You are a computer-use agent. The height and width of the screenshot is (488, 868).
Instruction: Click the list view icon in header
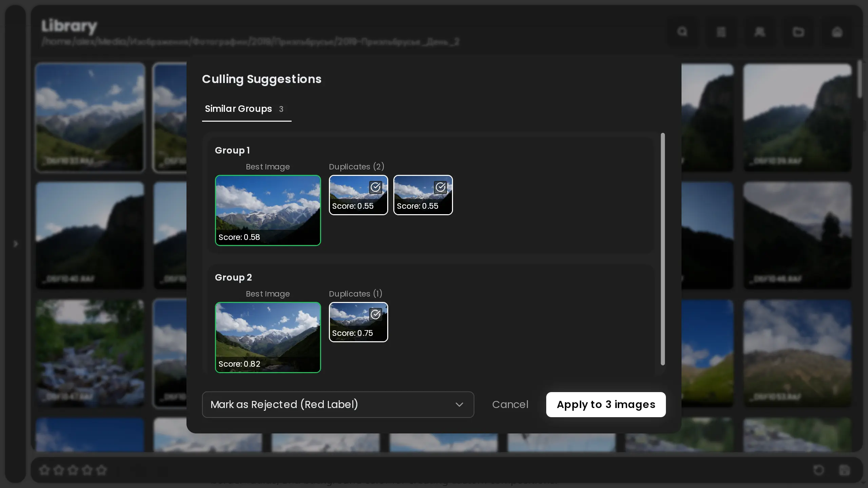click(721, 32)
